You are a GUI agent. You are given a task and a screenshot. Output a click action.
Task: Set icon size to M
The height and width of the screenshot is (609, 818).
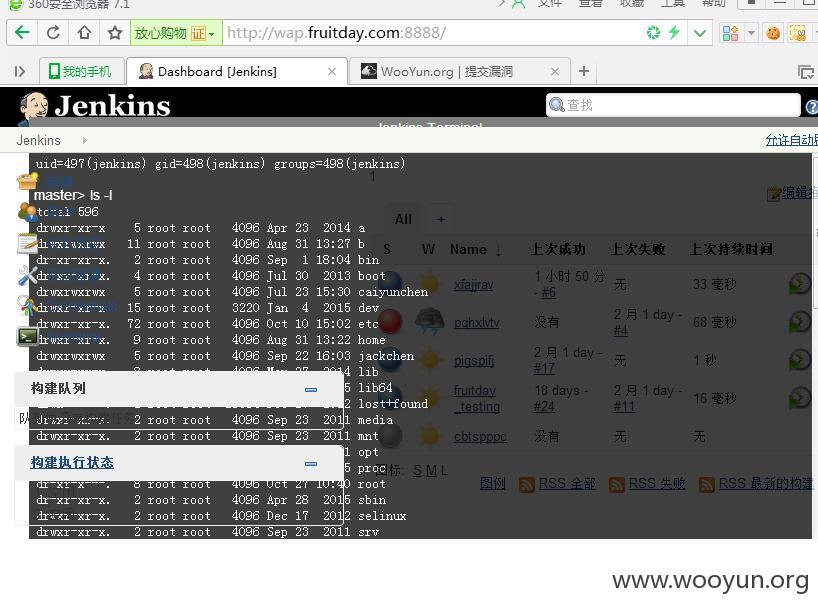point(431,471)
